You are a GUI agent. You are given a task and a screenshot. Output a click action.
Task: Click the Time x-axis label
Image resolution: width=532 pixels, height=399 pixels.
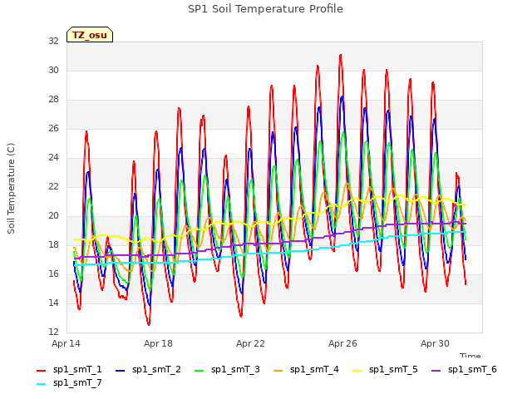[x=470, y=356]
